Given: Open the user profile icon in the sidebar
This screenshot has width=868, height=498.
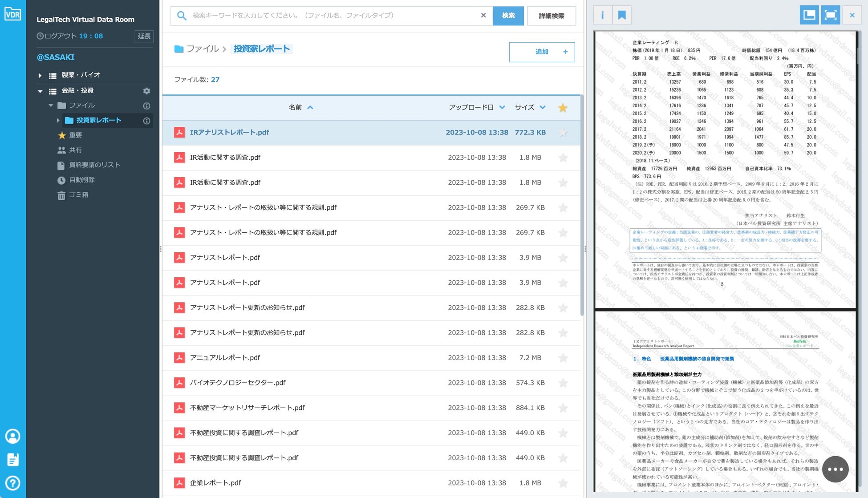Looking at the screenshot, I should (12, 436).
